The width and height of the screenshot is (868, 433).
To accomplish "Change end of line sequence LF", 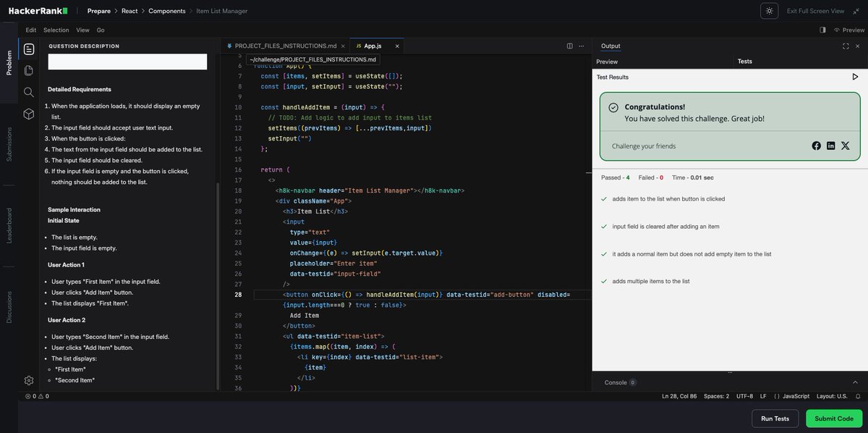I will click(x=763, y=396).
